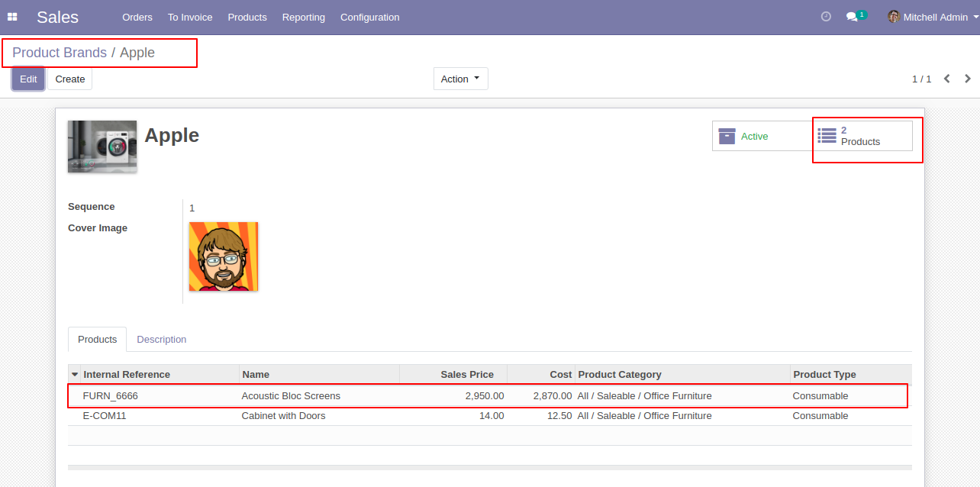Click the 1 / 1 pager counter
Viewport: 980px width, 487px height.
pos(922,79)
